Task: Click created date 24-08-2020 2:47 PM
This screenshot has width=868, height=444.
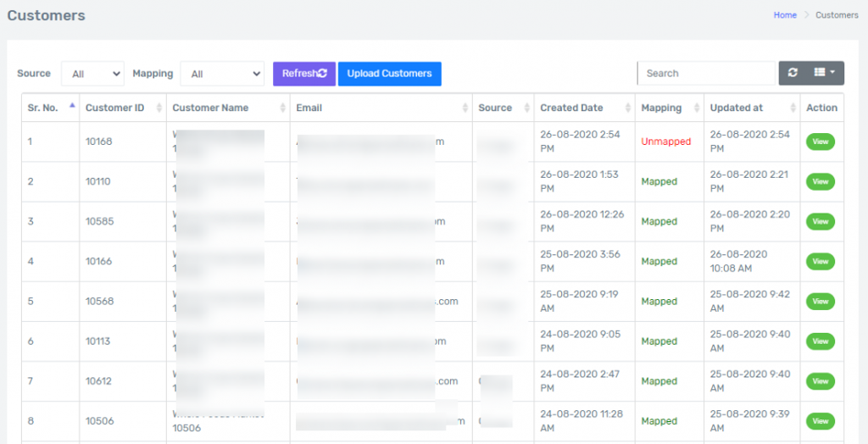Action: pyautogui.click(x=580, y=381)
